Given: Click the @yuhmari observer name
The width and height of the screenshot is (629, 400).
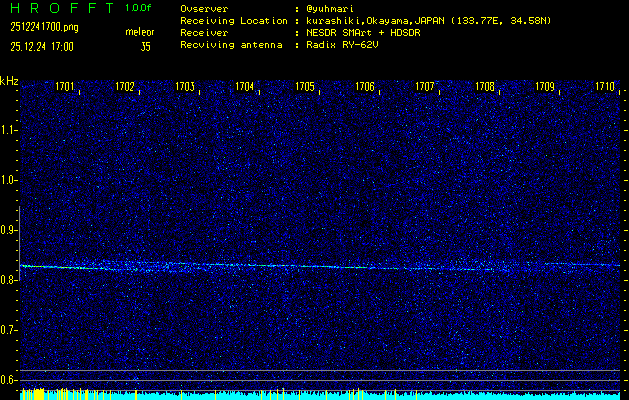Looking at the screenshot, I should click(330, 8).
